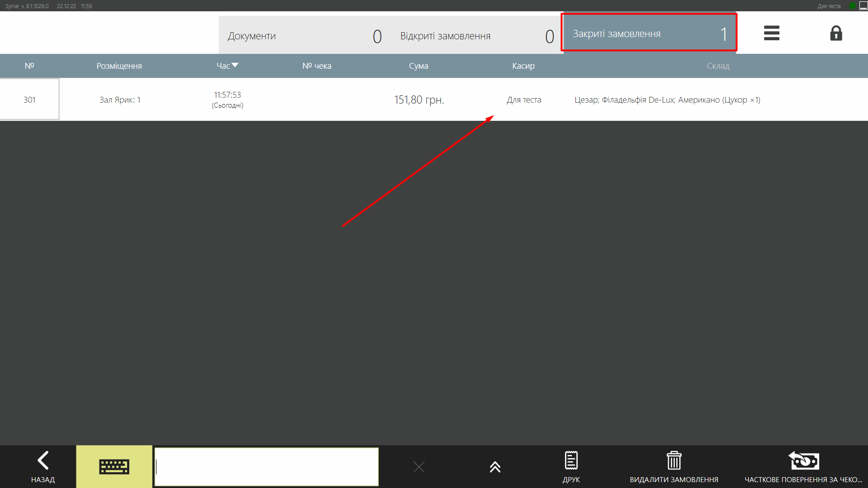Sort orders by № column header

pos(29,66)
